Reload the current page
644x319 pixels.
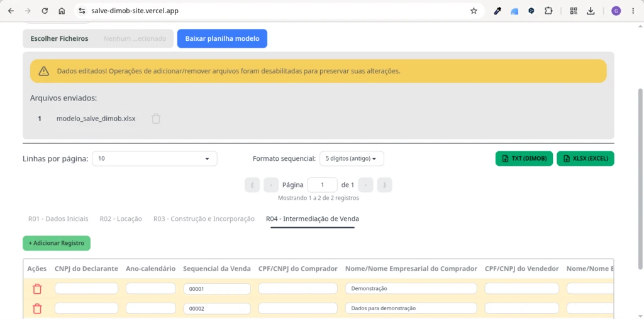click(x=45, y=11)
